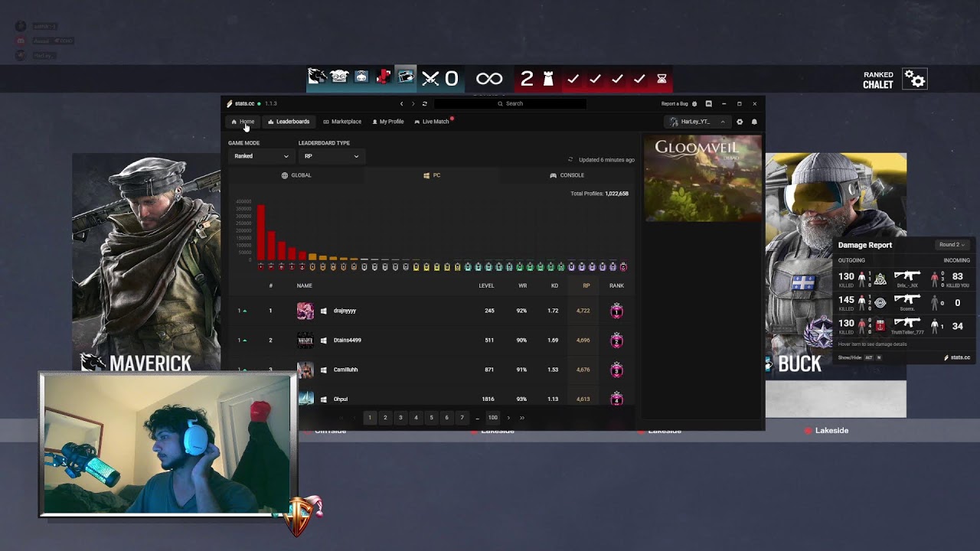Click the stats.cc search field

point(511,103)
